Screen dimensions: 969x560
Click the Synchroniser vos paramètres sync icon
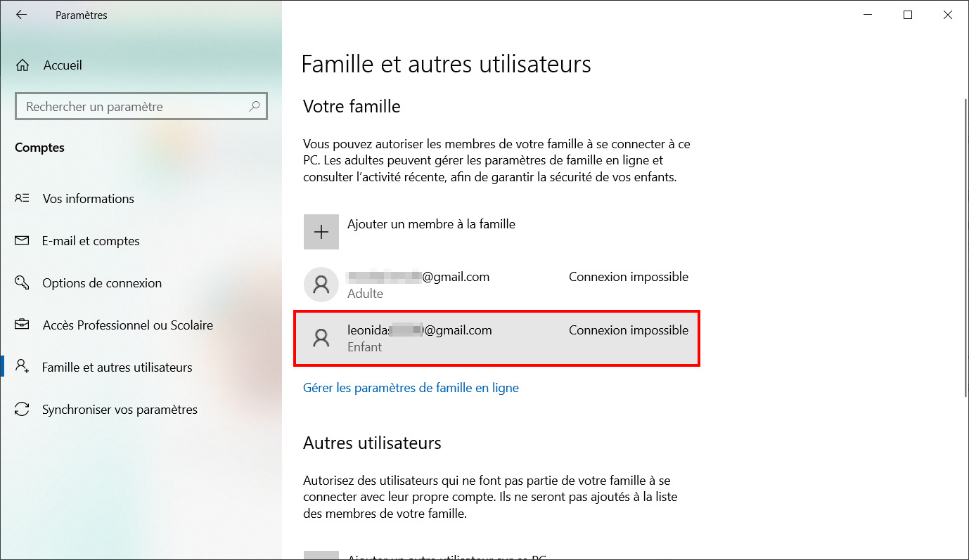tap(23, 410)
